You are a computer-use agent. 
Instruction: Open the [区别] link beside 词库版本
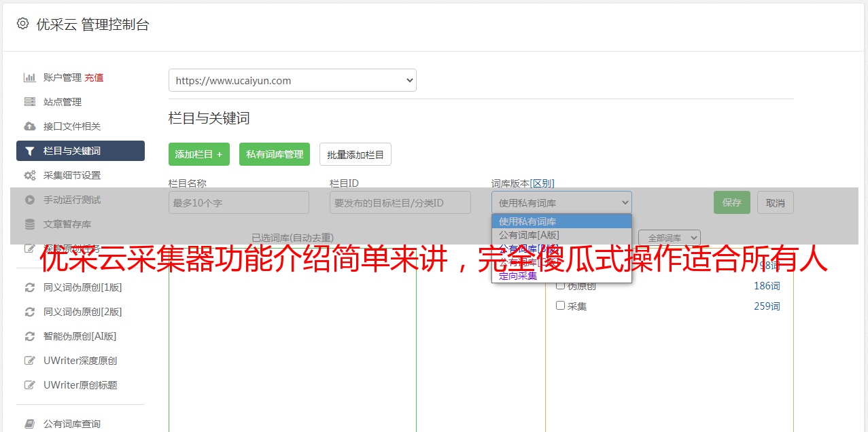point(542,183)
